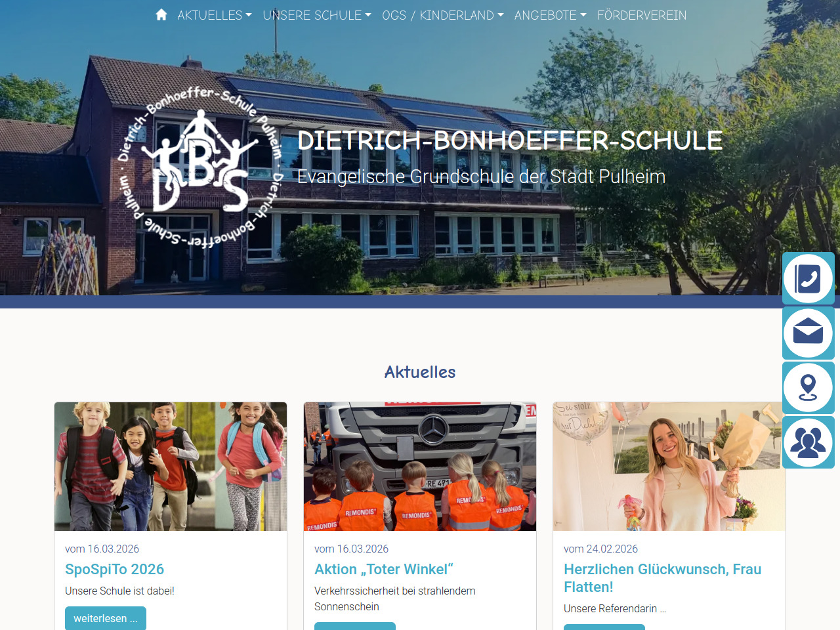Screen dimensions: 840x630
Task: Click the envelope email icon
Action: (x=808, y=333)
